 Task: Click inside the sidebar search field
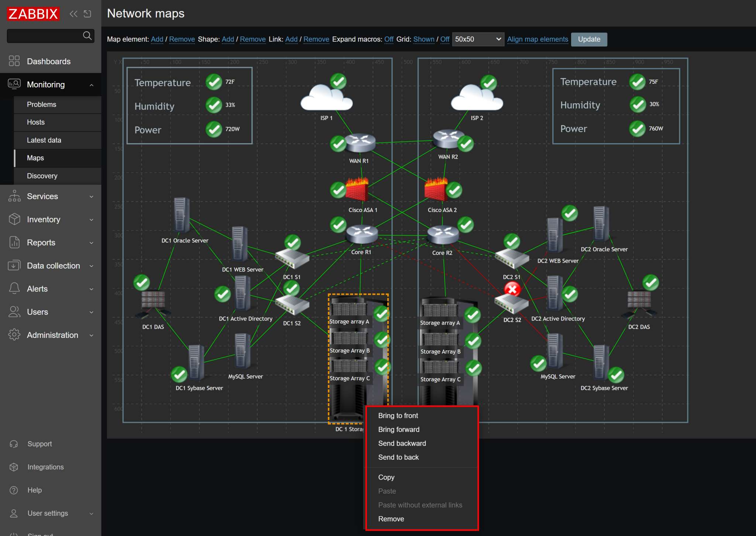click(44, 36)
